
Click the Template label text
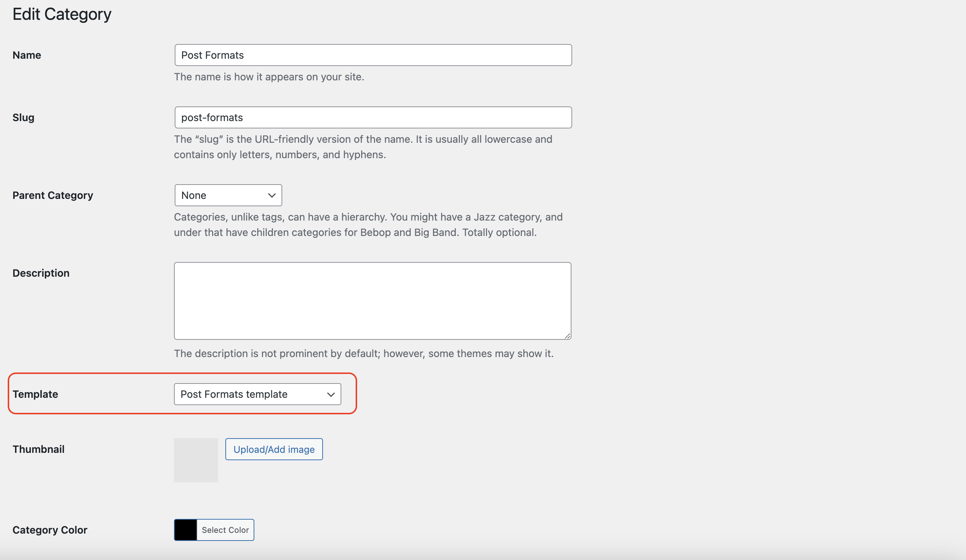tap(35, 394)
